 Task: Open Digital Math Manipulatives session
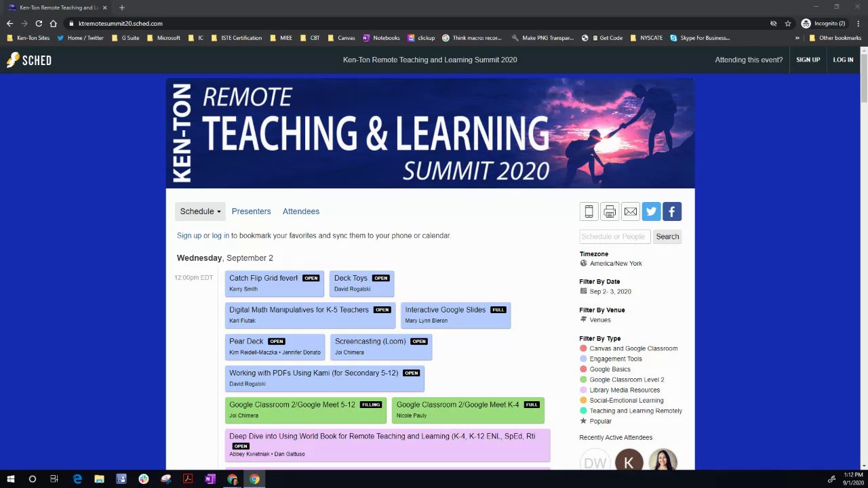click(310, 315)
